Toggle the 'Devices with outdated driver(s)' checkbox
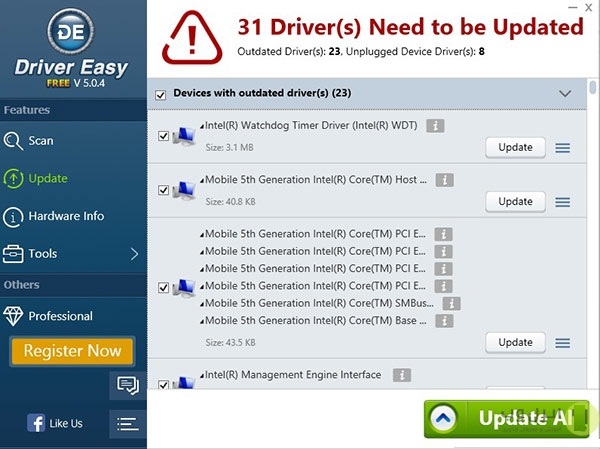The height and width of the screenshot is (449, 600). (x=161, y=95)
